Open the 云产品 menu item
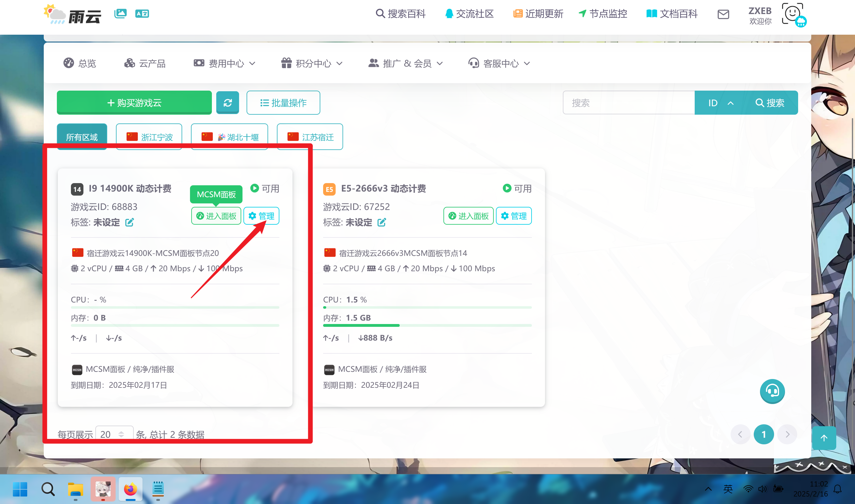 pyautogui.click(x=145, y=63)
